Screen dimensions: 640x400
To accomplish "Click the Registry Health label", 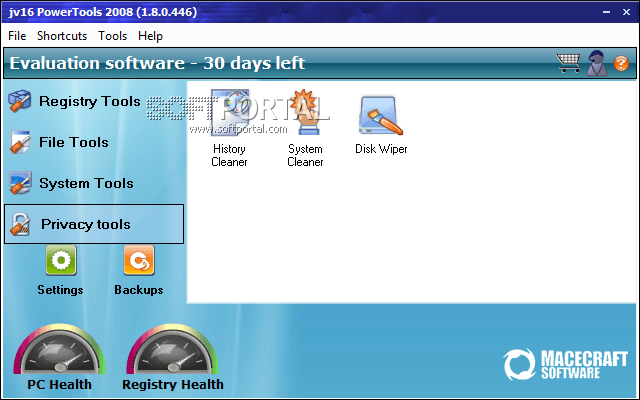I will click(x=173, y=384).
